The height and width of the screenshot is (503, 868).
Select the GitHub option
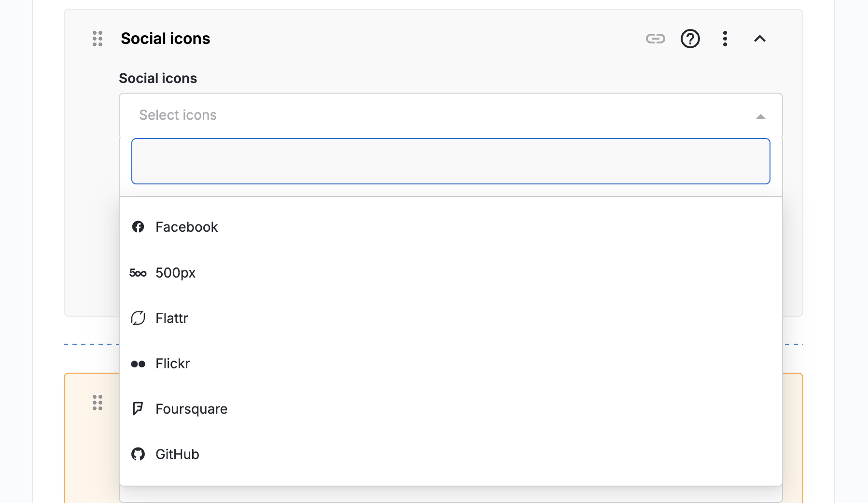(178, 454)
